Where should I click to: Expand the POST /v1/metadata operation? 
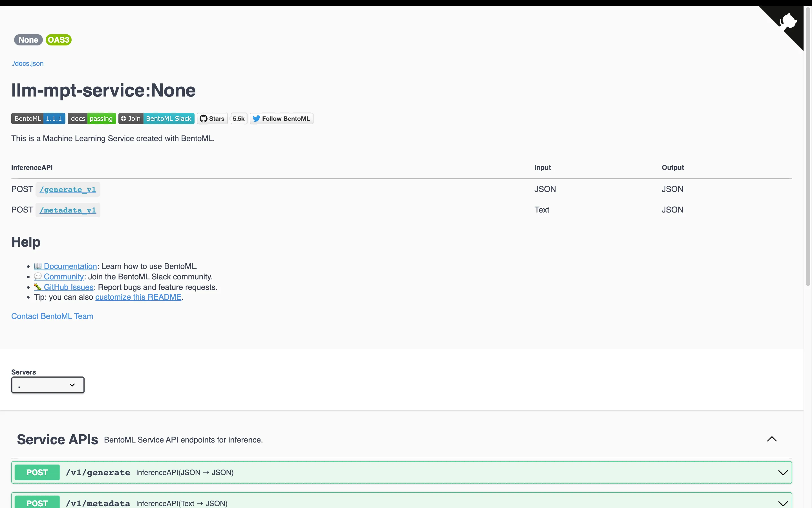(x=783, y=503)
